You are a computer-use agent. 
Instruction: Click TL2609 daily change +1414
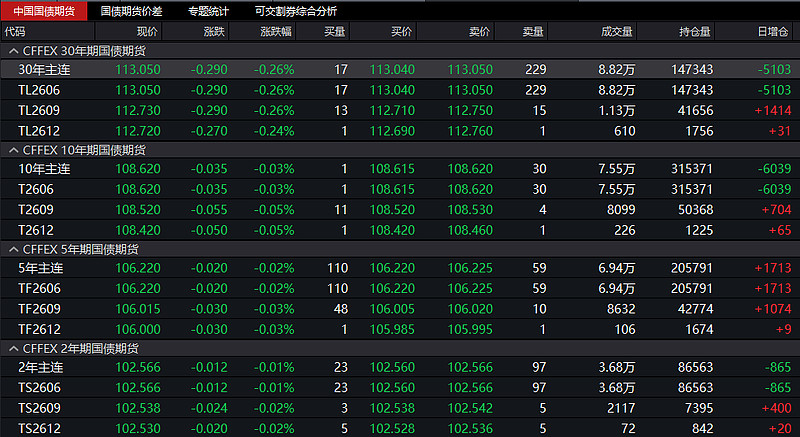[772, 111]
